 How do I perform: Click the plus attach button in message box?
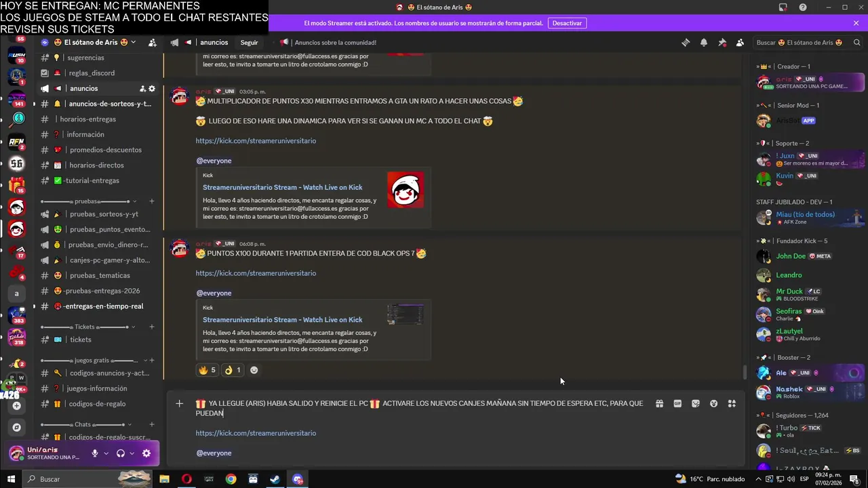click(179, 403)
